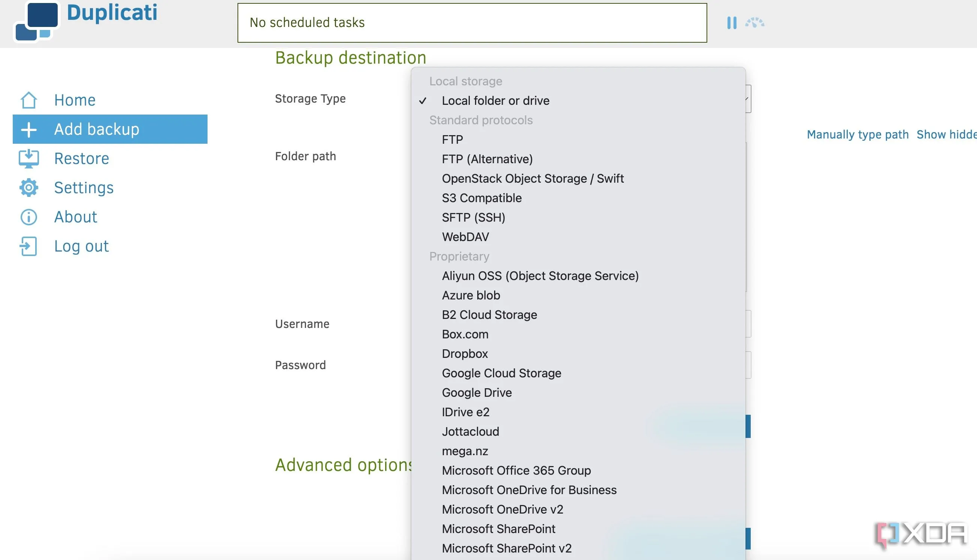The image size is (977, 560).
Task: Choose SFTP (SSH) storage type
Action: click(x=473, y=218)
